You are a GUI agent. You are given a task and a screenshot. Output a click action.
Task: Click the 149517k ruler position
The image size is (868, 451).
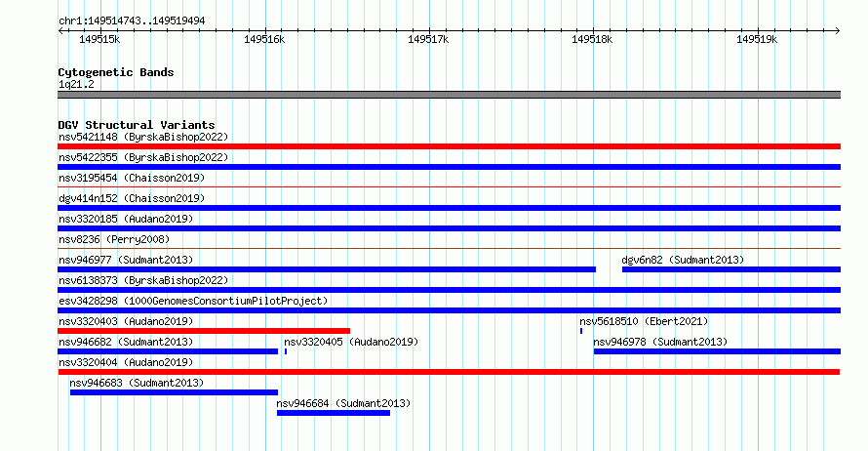pos(428,39)
